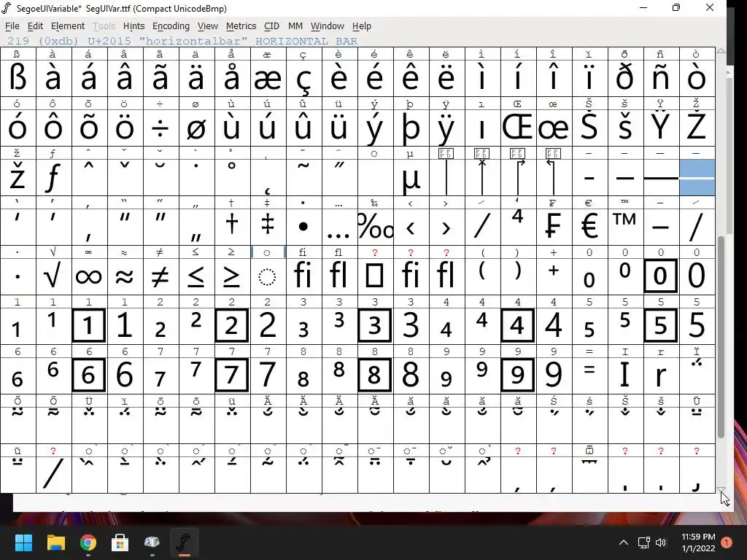Select the þ thorn glyph cell

click(x=411, y=128)
